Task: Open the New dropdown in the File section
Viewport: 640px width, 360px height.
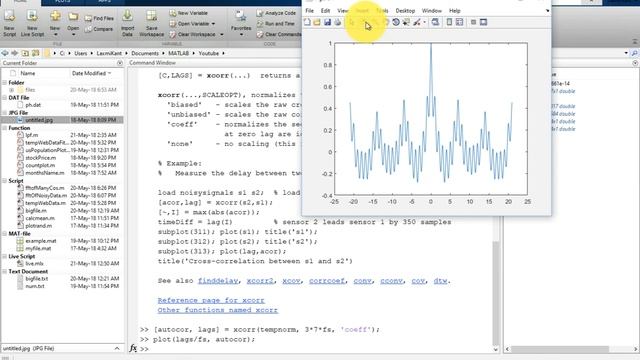Action: [55, 23]
